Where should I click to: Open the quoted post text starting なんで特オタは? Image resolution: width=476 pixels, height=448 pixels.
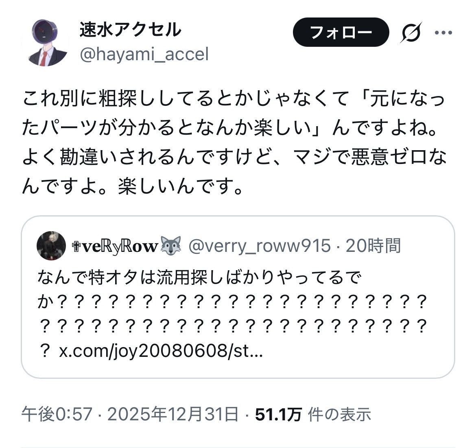(x=232, y=314)
